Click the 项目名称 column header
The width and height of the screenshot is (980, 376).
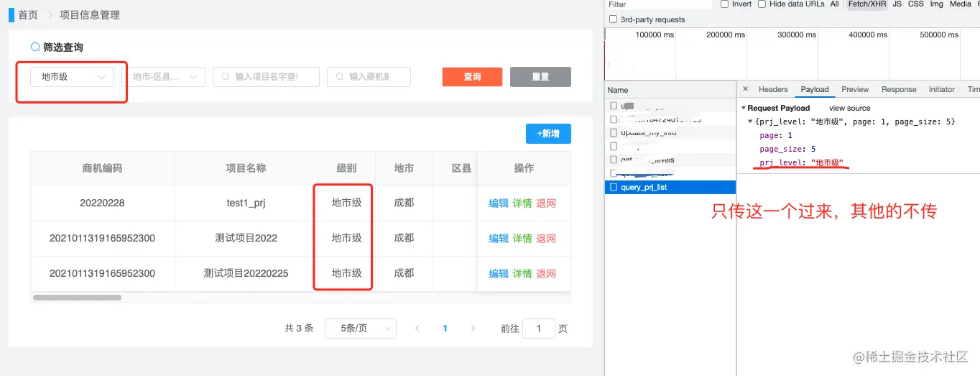[x=246, y=168]
